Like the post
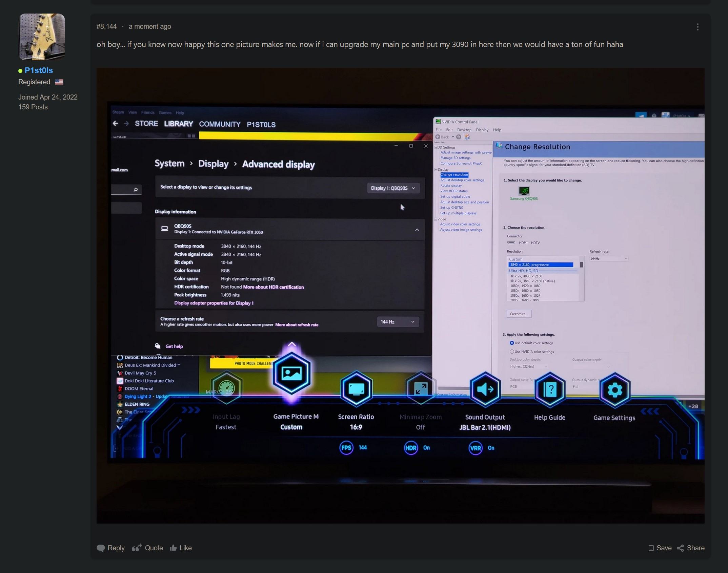The image size is (728, 573). (181, 548)
